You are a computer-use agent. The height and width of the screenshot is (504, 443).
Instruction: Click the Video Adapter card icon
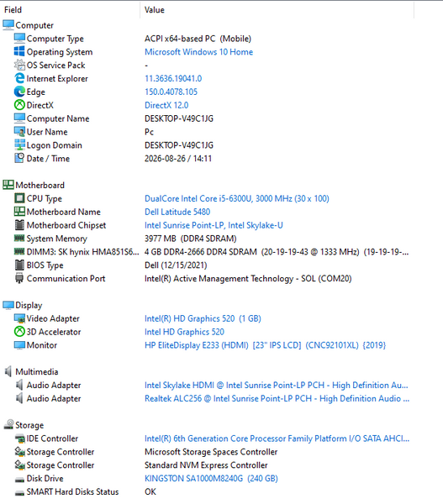[x=19, y=318]
